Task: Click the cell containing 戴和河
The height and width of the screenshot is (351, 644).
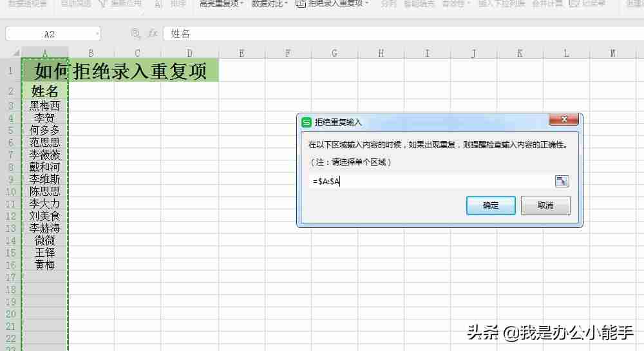Action: coord(45,167)
